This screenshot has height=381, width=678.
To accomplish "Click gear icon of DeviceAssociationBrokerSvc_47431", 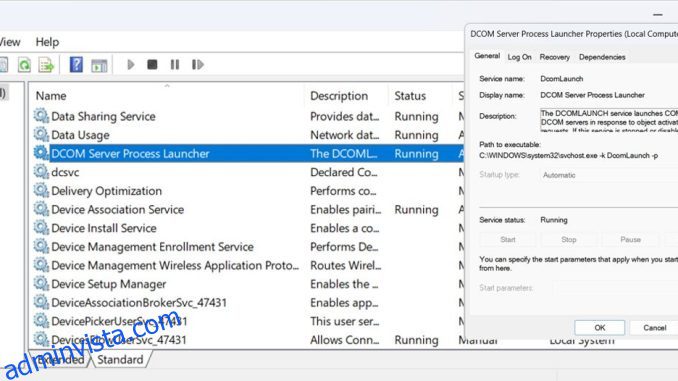I will (x=41, y=301).
